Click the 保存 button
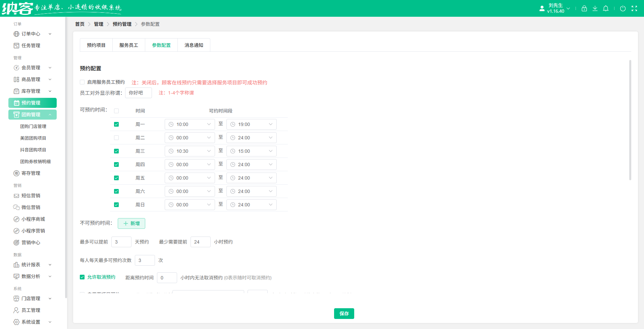This screenshot has width=644, height=329. 344,314
